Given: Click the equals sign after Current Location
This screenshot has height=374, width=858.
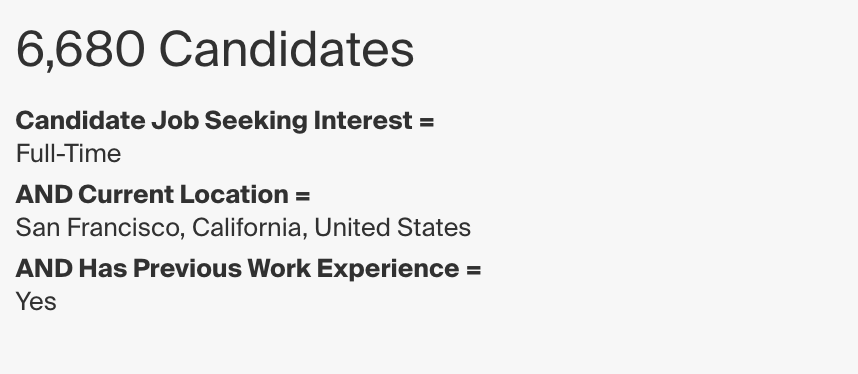Looking at the screenshot, I should click(303, 195).
